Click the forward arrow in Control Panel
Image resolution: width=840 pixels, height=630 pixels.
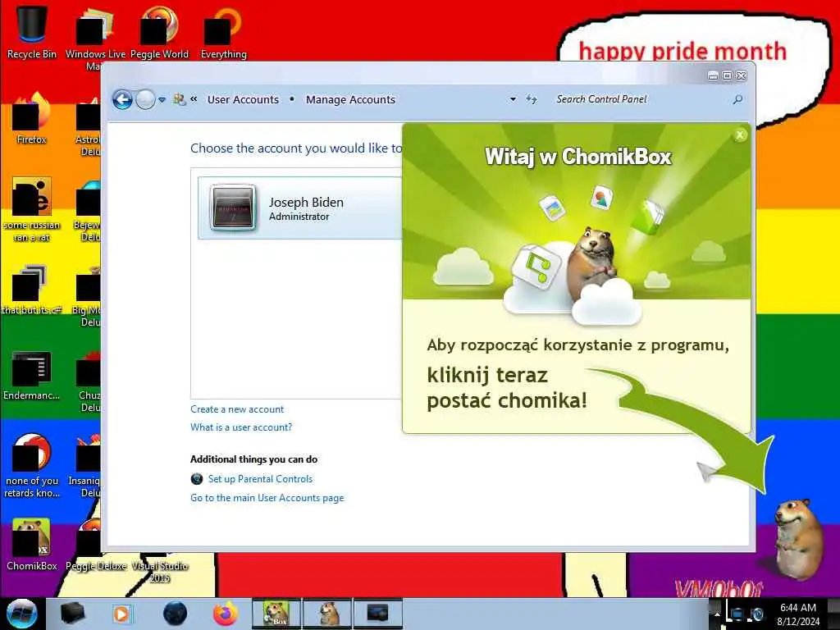145,99
